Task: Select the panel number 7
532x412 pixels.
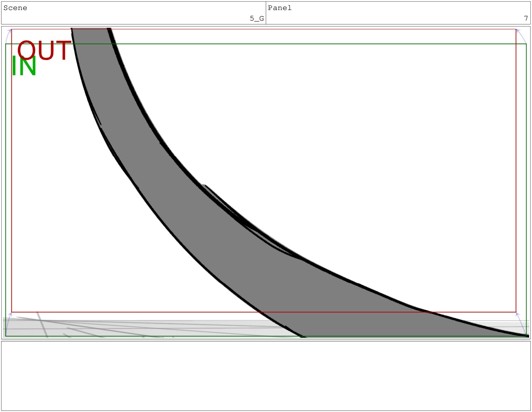Action: pos(526,18)
